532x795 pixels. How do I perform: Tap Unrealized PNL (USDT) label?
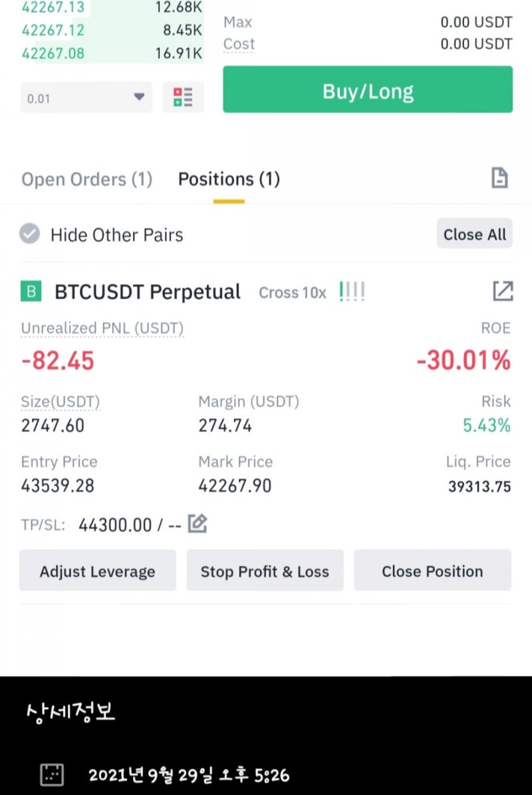(102, 328)
